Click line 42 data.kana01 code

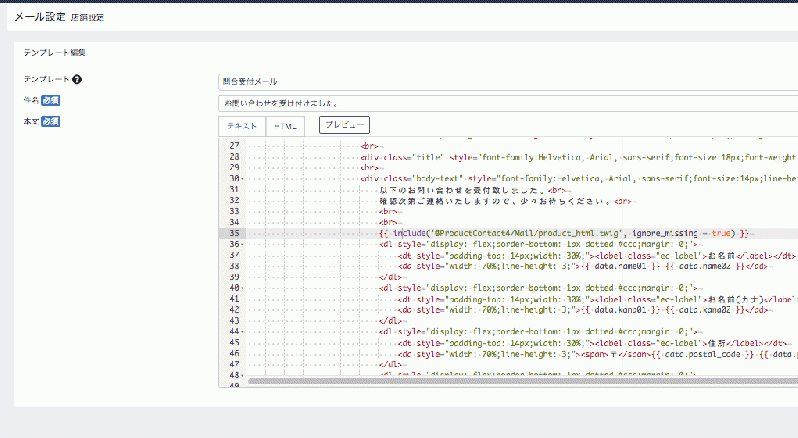tap(583, 310)
